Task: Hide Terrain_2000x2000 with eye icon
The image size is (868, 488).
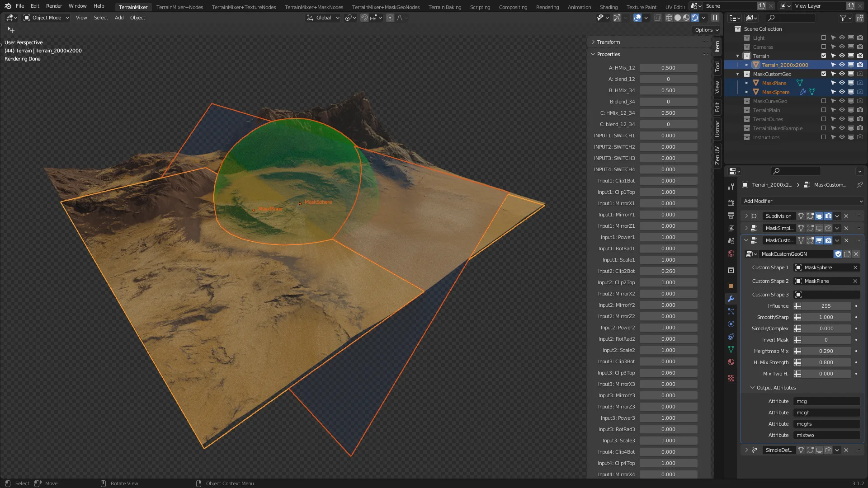Action: point(842,65)
